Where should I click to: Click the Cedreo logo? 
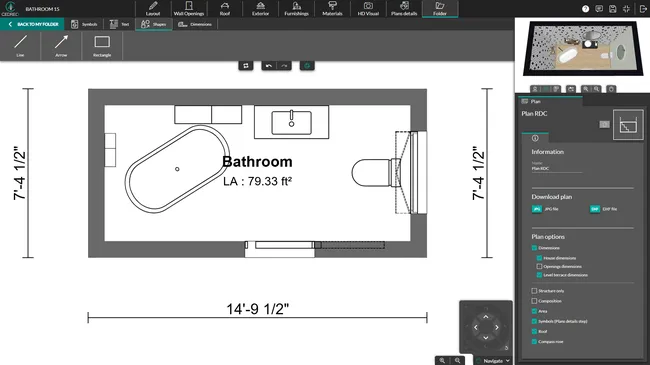tap(10, 8)
